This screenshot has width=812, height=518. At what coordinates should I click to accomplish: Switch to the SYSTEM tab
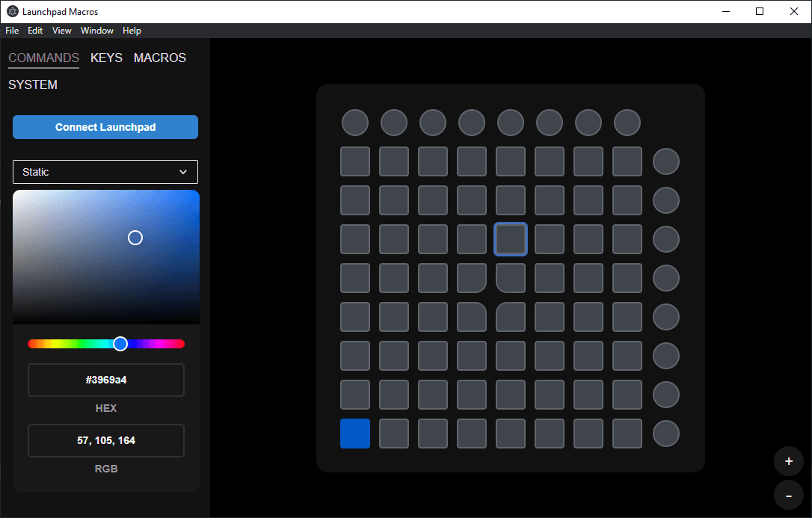[x=33, y=85]
